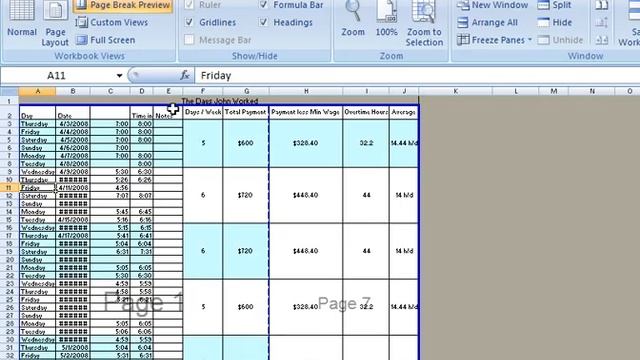This screenshot has height=360, width=640.
Task: Click date cell 4/17/2008
Action: 73,236
